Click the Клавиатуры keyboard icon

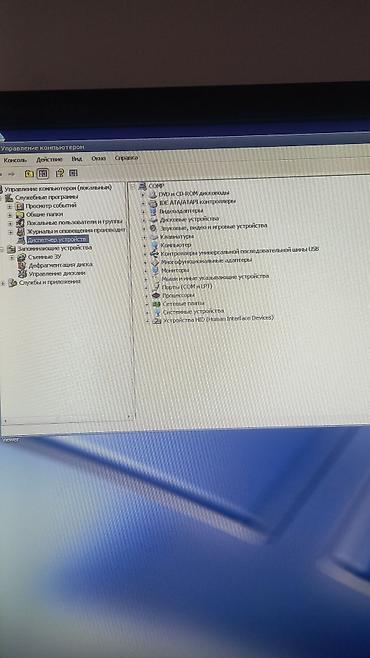point(154,237)
